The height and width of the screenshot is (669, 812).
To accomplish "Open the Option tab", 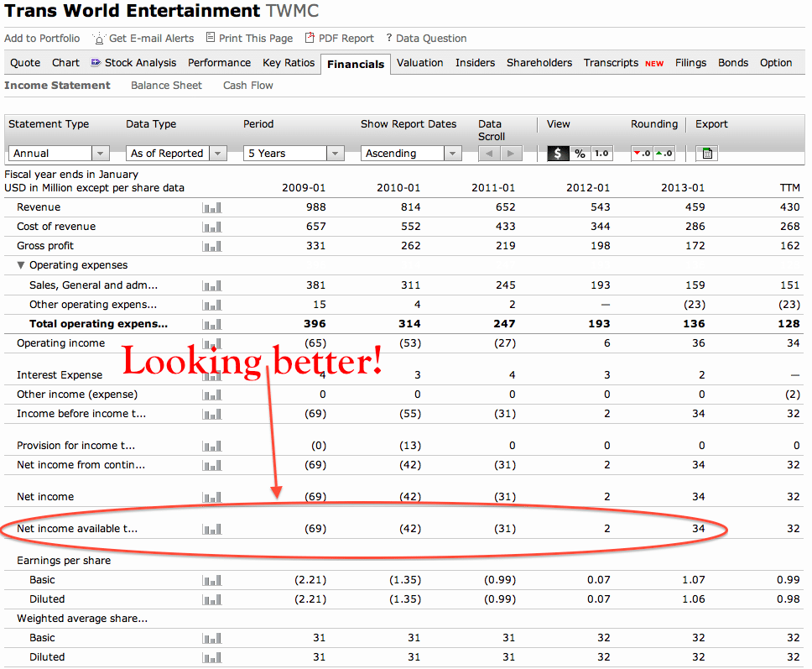I will coord(776,63).
